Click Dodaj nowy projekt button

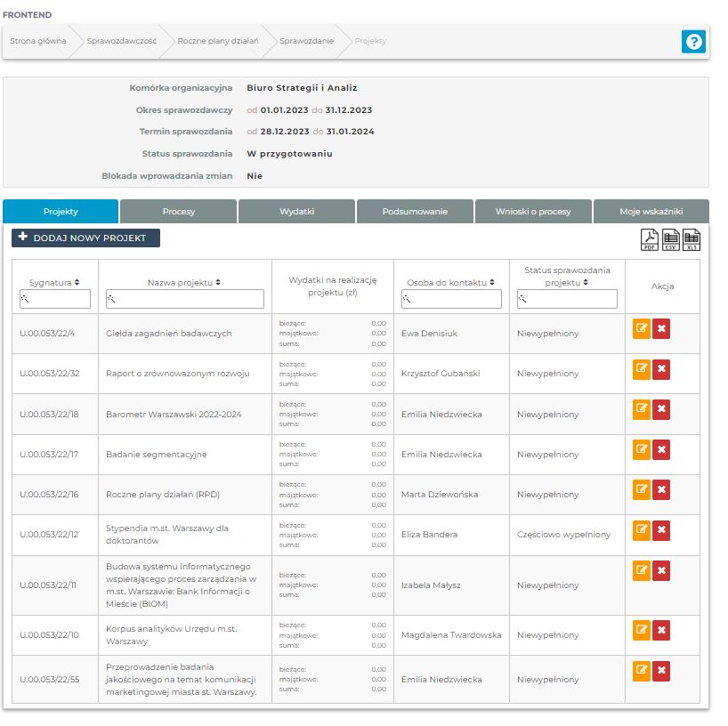click(x=85, y=238)
